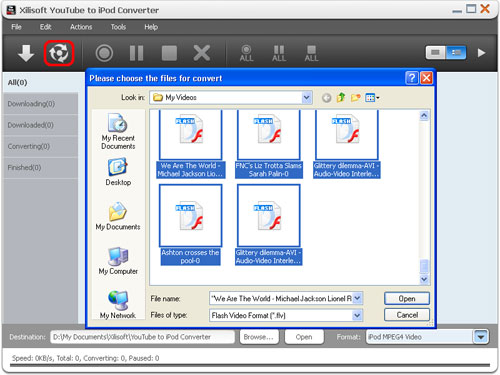This screenshot has width=500, height=375.
Task: Open the Edit menu
Action: point(45,27)
